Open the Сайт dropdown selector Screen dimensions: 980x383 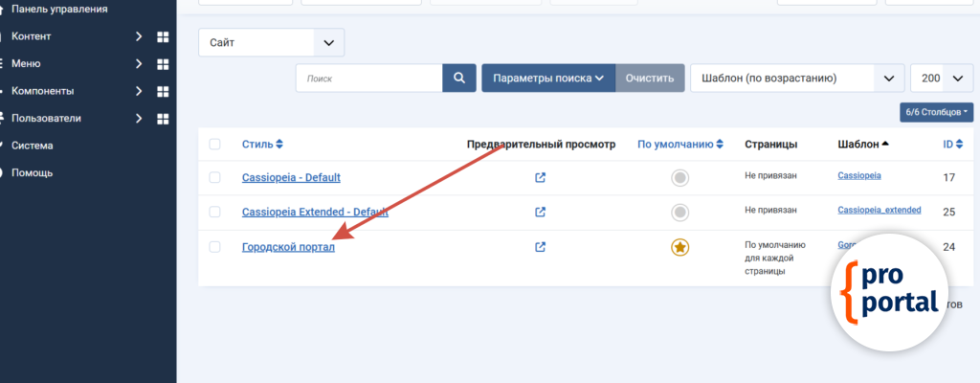tap(271, 43)
